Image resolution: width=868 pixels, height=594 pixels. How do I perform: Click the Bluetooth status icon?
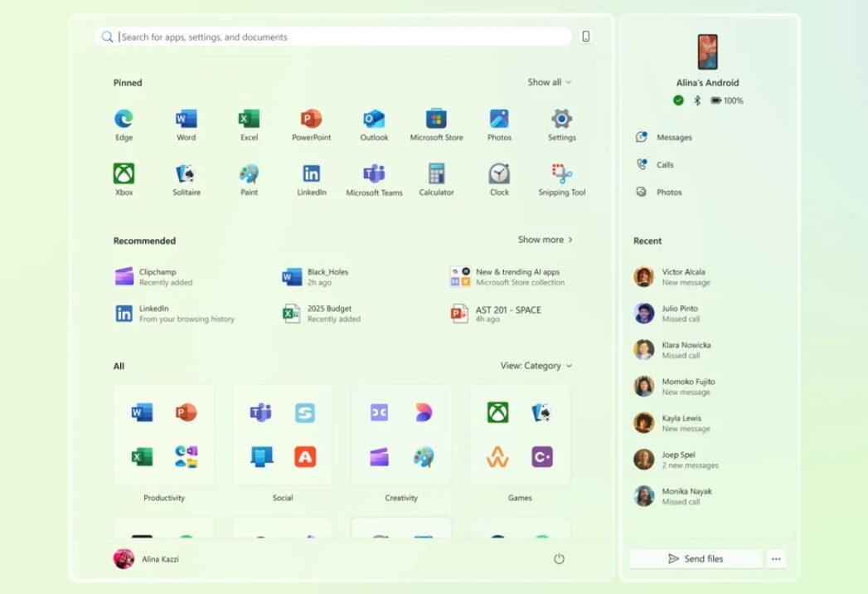tap(697, 100)
